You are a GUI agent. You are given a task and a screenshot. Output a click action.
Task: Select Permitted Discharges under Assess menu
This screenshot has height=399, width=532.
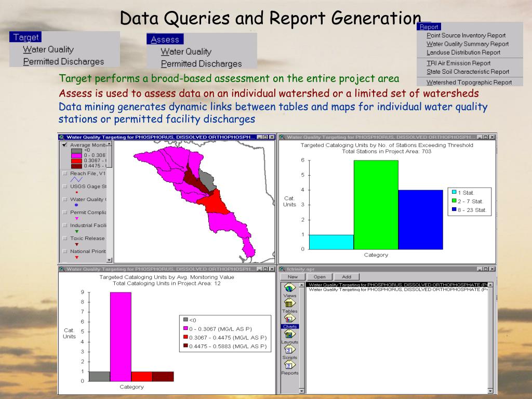pos(201,64)
